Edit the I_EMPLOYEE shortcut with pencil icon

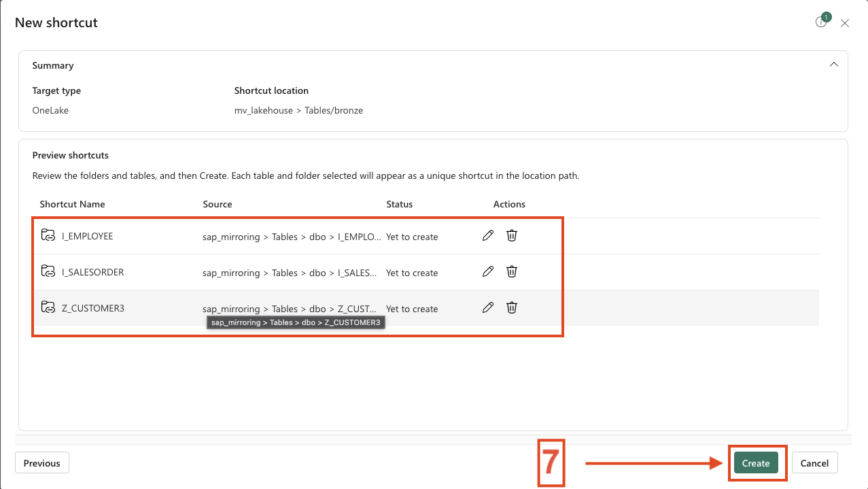click(x=487, y=235)
